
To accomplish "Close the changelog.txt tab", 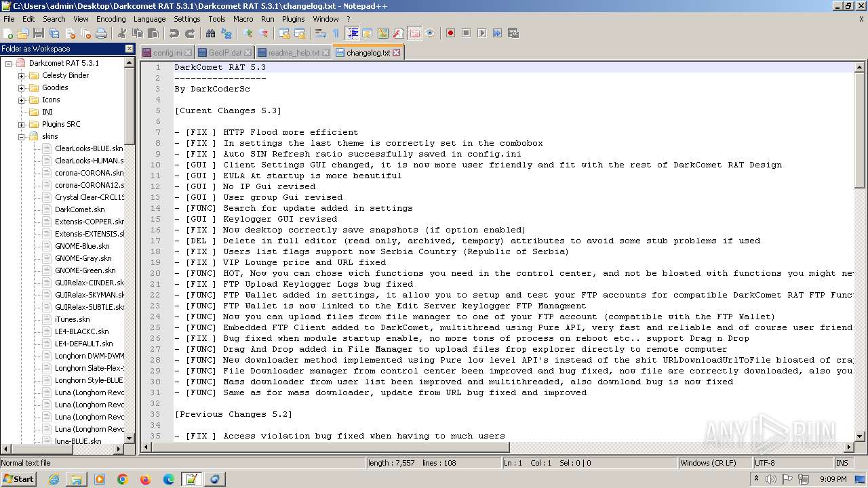I will pyautogui.click(x=396, y=52).
